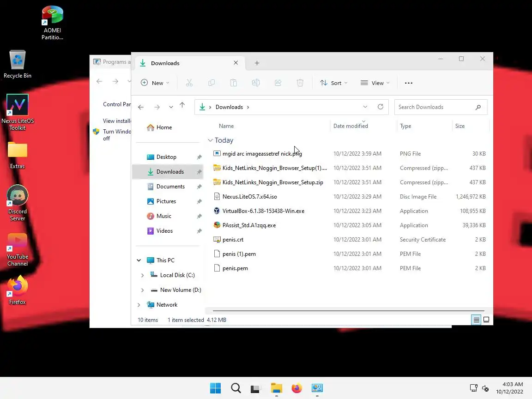Open the New dropdown menu
This screenshot has width=532, height=399.
(x=155, y=83)
